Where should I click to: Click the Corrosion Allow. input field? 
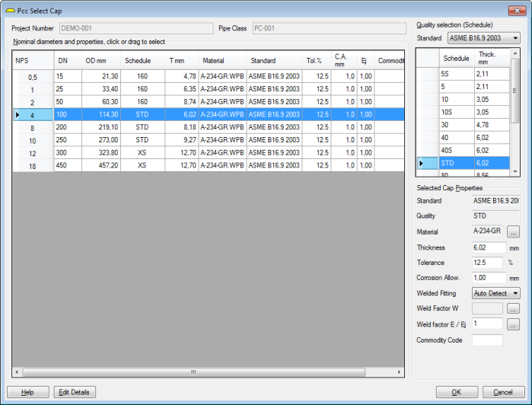[x=489, y=278]
